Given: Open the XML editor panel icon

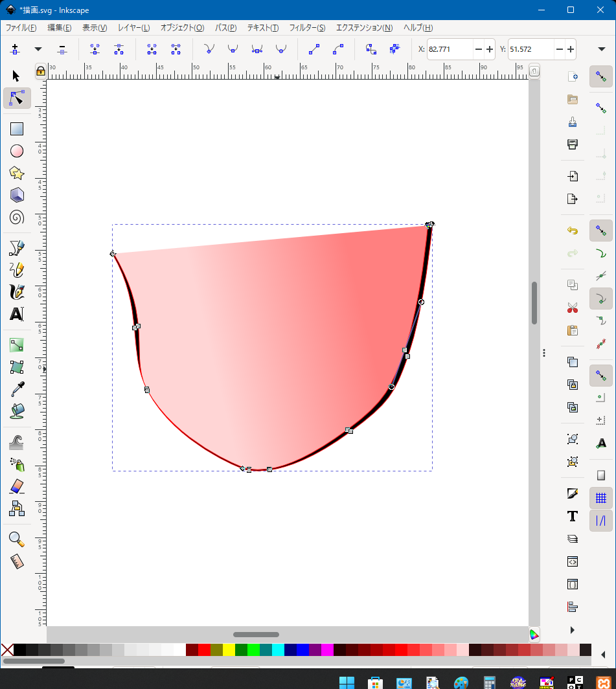Looking at the screenshot, I should 572,561.
